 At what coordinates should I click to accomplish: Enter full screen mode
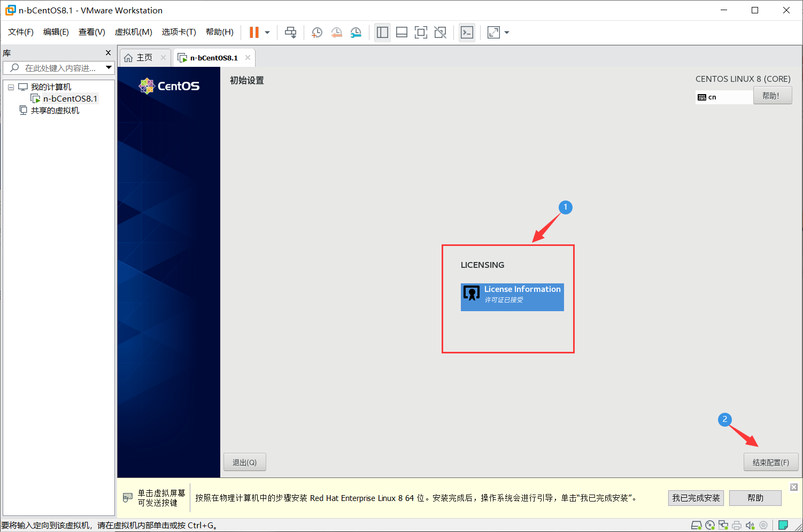coord(421,33)
